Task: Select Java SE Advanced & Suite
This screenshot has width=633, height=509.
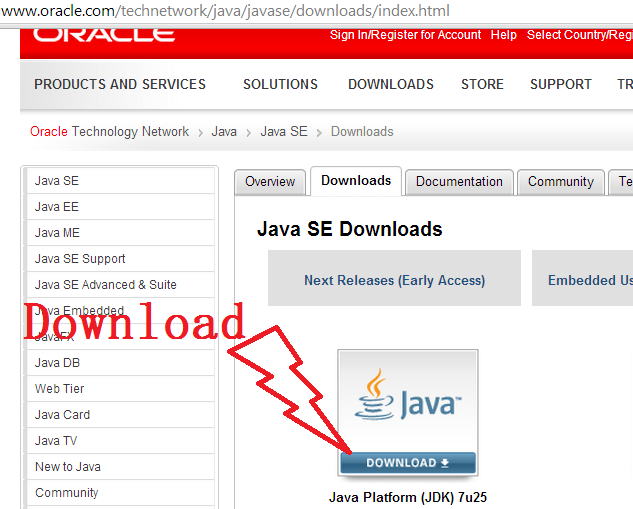Action: [120, 285]
